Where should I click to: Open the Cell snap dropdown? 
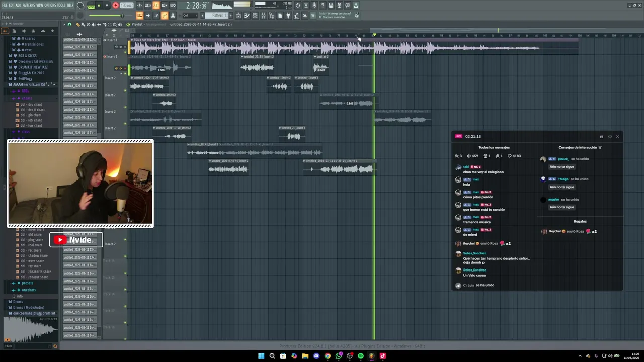pos(190,16)
